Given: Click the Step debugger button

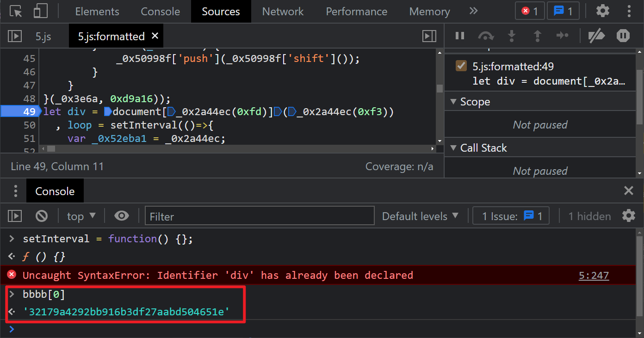Looking at the screenshot, I should (562, 36).
